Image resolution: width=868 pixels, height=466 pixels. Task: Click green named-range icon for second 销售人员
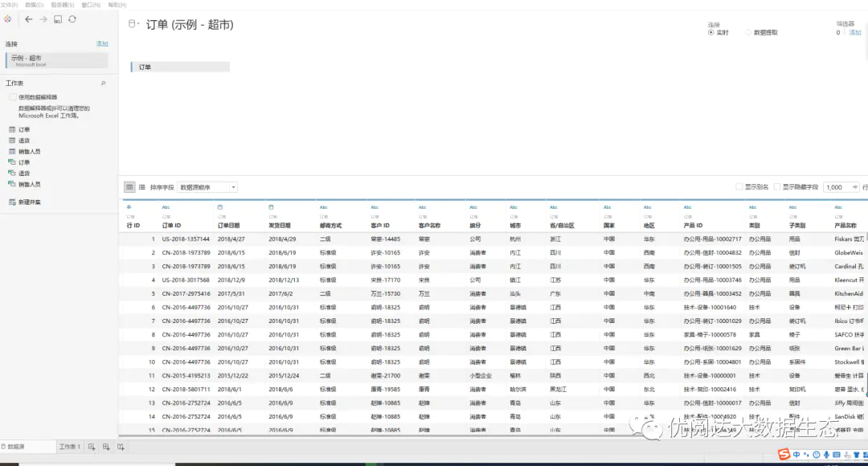pyautogui.click(x=11, y=184)
